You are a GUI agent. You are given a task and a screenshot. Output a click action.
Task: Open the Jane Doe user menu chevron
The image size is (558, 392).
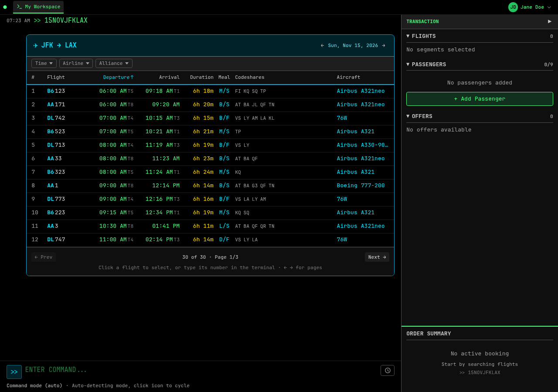coord(549,7)
